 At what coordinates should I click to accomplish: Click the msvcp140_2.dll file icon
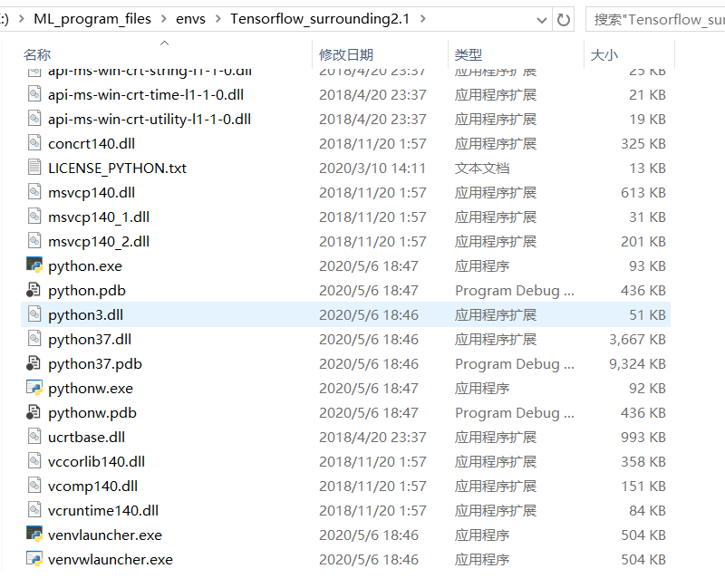pos(34,241)
